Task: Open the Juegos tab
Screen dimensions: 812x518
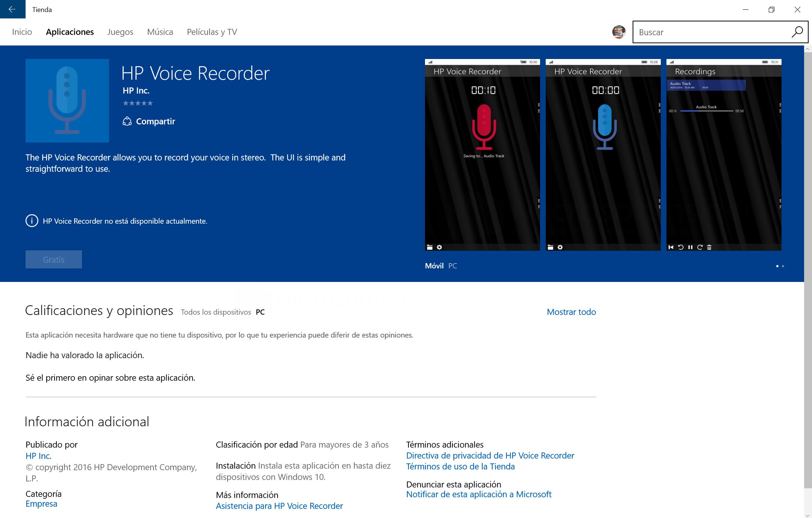Action: tap(120, 32)
